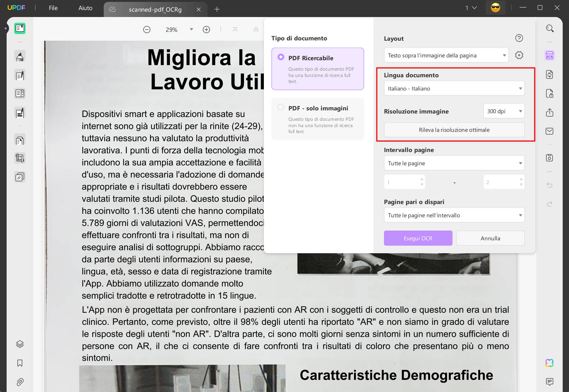
Task: Zoom in with the plus icon
Action: (x=206, y=30)
